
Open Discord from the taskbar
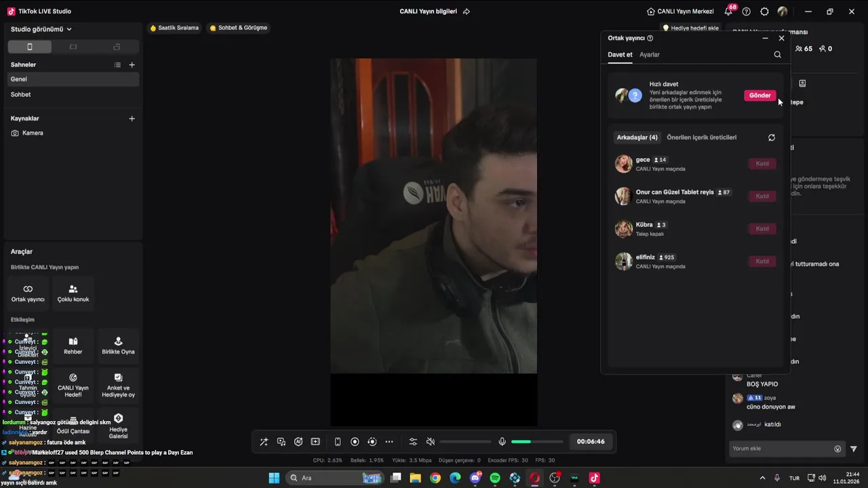(475, 478)
